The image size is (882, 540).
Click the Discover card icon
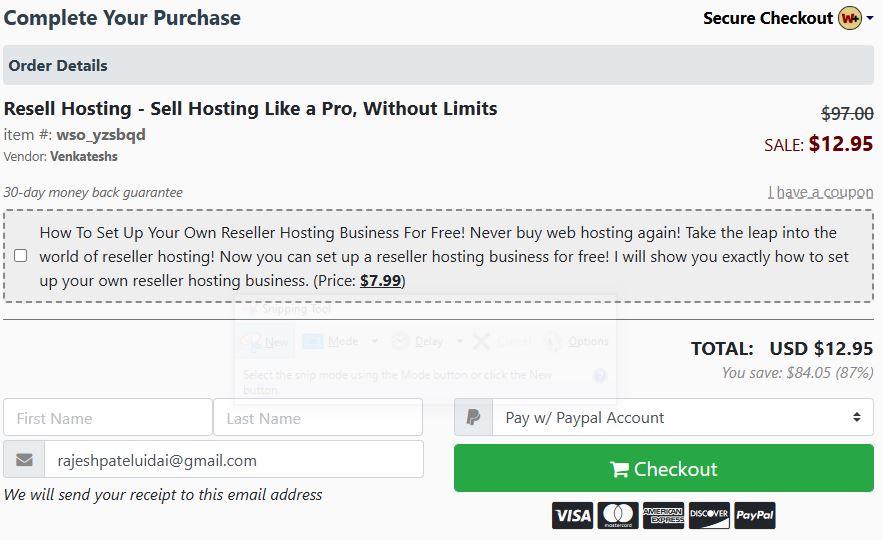click(709, 516)
